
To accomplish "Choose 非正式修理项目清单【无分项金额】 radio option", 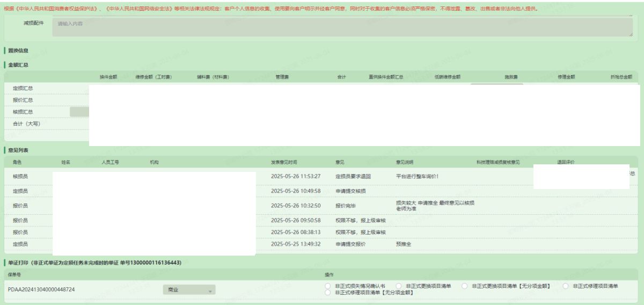I will pyautogui.click(x=328, y=293).
